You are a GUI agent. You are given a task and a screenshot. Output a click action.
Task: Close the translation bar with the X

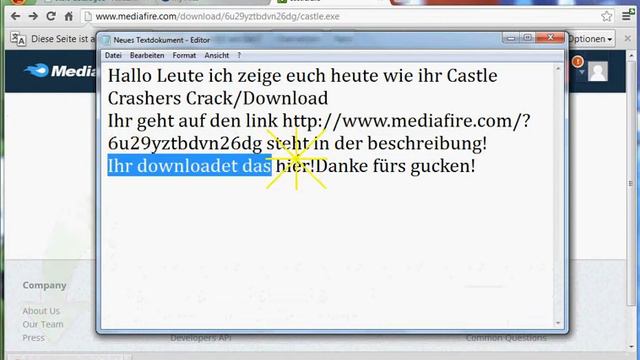[x=628, y=38]
